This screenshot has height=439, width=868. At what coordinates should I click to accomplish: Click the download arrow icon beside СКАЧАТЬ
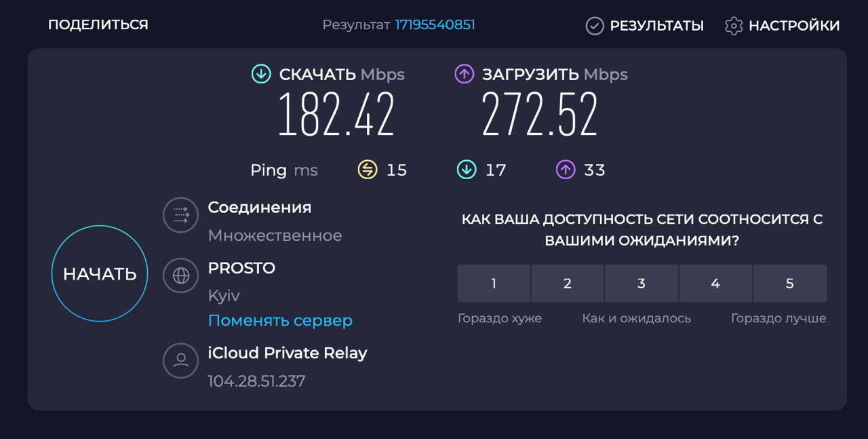pyautogui.click(x=261, y=74)
